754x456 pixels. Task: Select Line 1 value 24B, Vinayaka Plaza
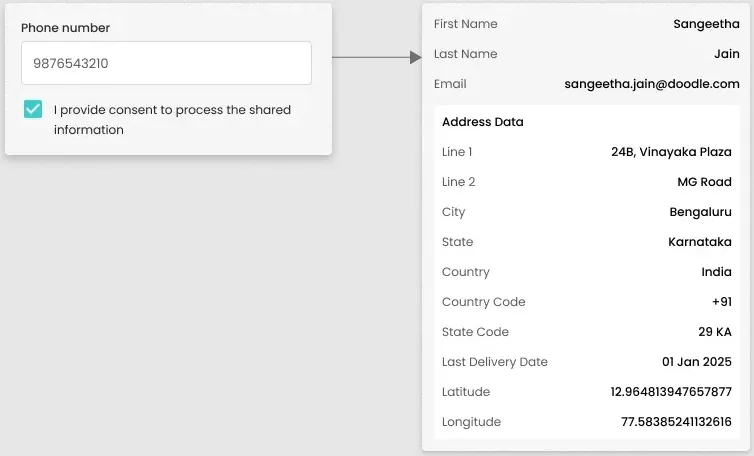coord(671,152)
